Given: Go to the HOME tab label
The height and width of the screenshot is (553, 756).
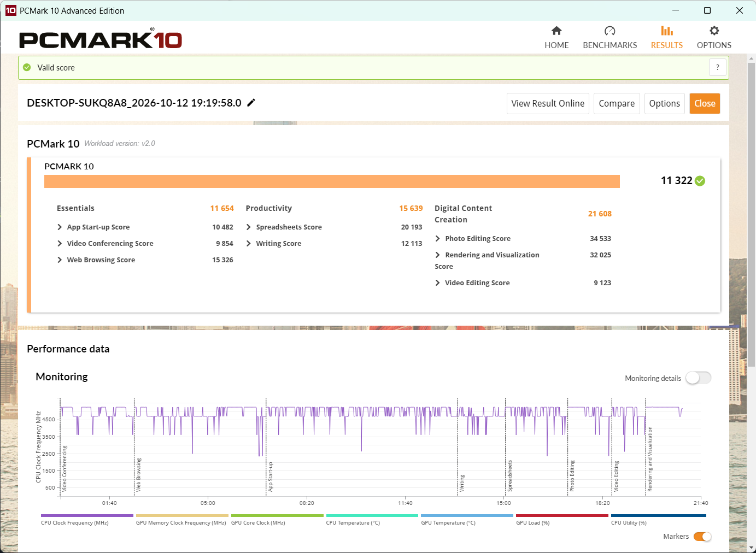Looking at the screenshot, I should tap(556, 45).
